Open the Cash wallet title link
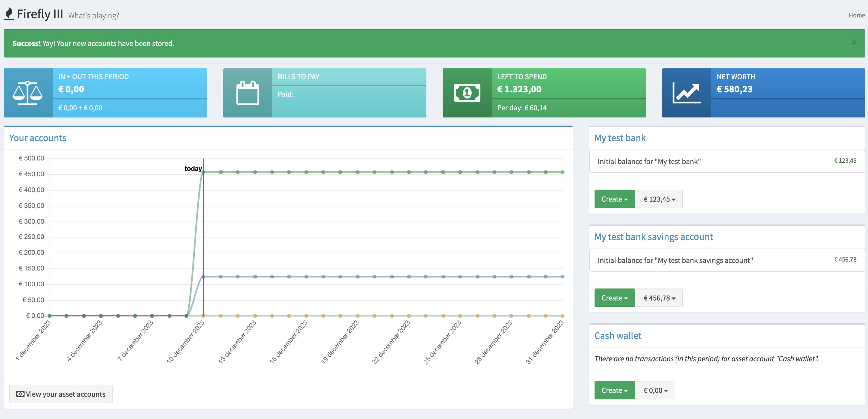 tap(618, 336)
